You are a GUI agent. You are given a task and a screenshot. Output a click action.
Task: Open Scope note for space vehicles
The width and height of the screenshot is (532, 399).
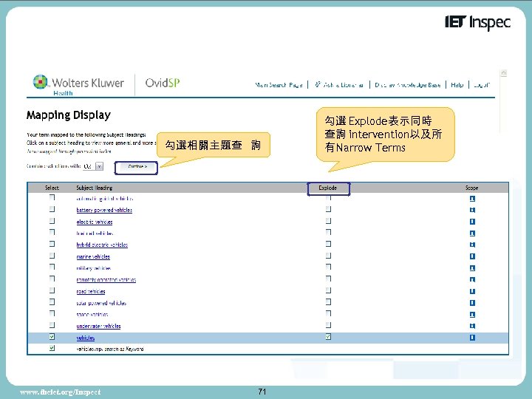point(472,314)
